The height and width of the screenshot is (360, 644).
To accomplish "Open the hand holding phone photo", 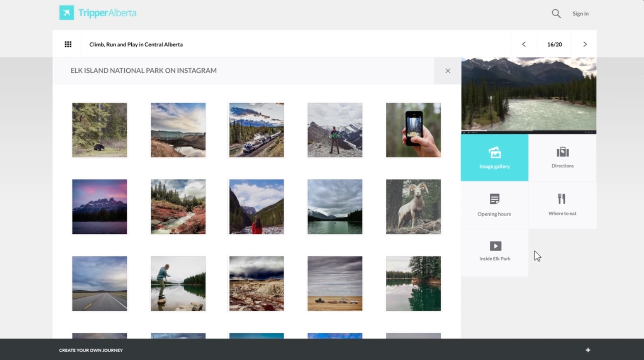I will click(x=413, y=130).
